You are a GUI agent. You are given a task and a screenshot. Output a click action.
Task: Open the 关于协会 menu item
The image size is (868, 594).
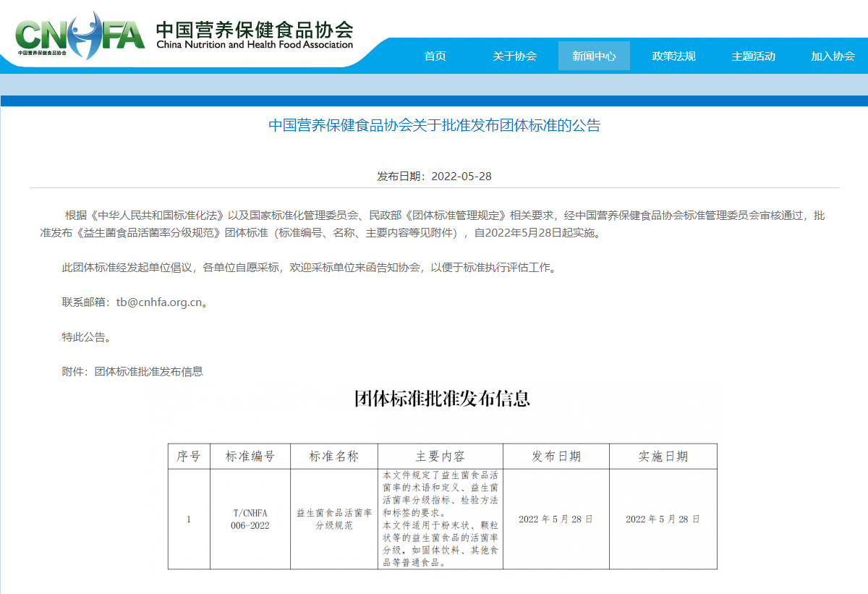[515, 56]
